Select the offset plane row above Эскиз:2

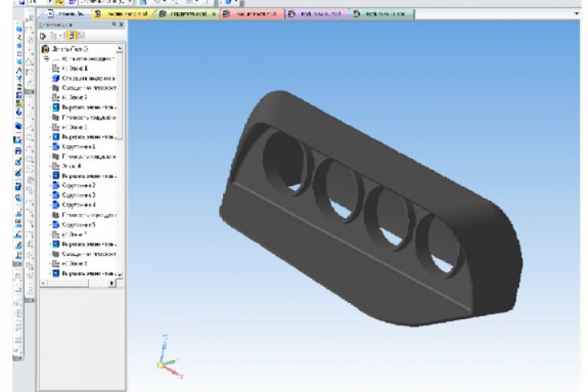point(83,87)
